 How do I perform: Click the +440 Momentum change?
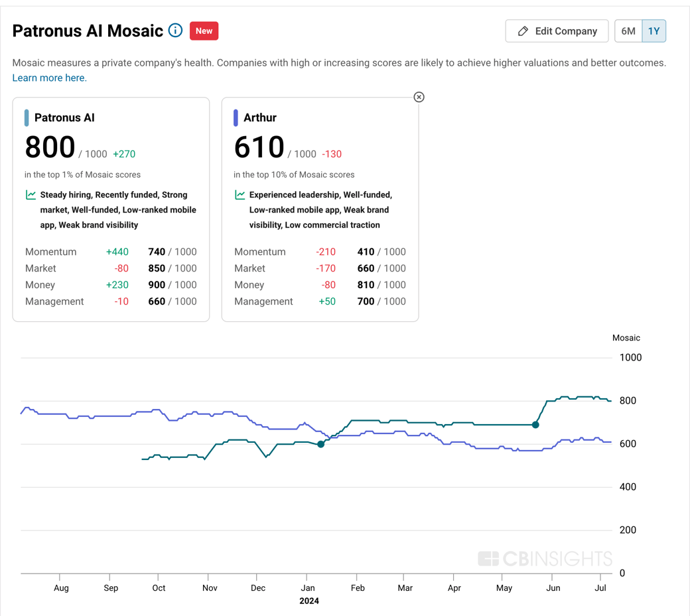117,252
